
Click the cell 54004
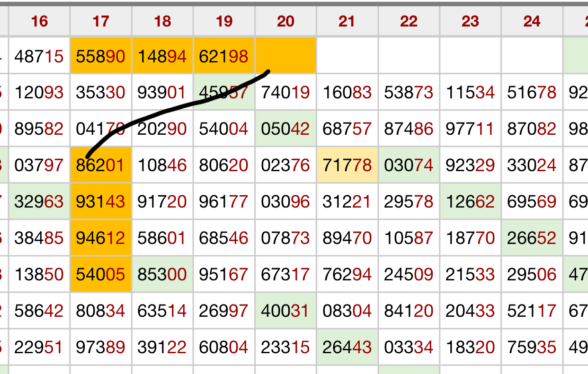(224, 129)
